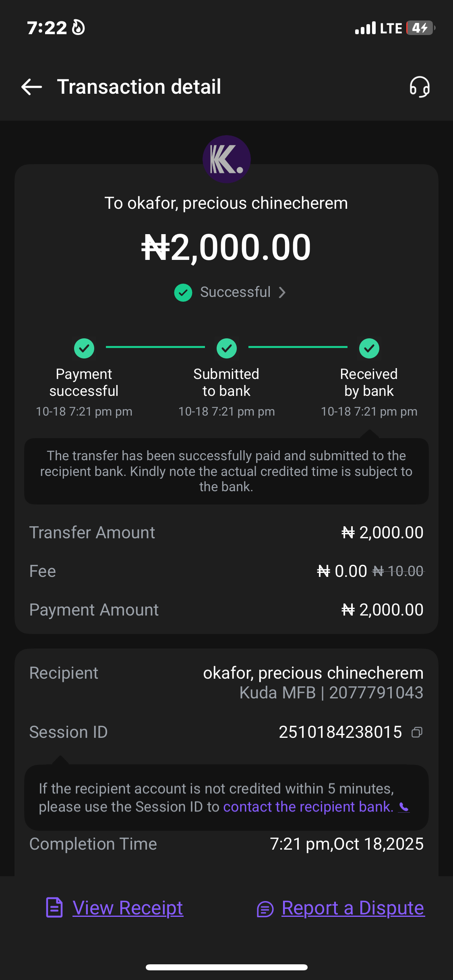Image resolution: width=453 pixels, height=980 pixels.
Task: Tap the Transaction detail header title
Action: [x=139, y=87]
